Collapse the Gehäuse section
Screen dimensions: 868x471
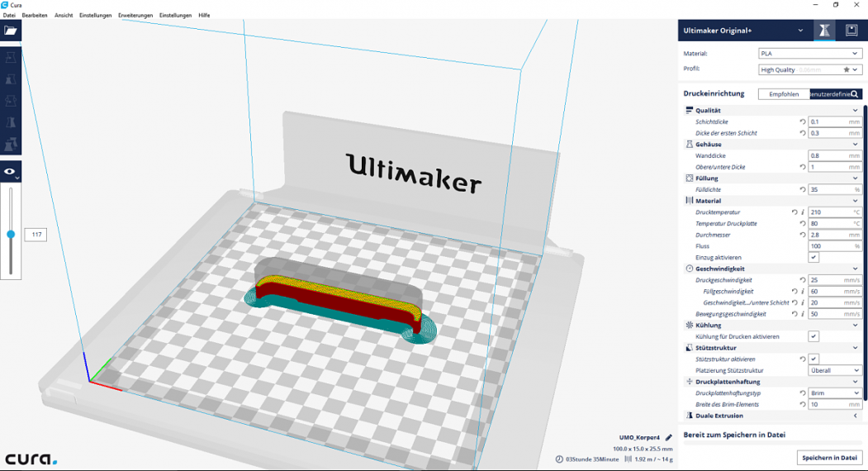(772, 144)
